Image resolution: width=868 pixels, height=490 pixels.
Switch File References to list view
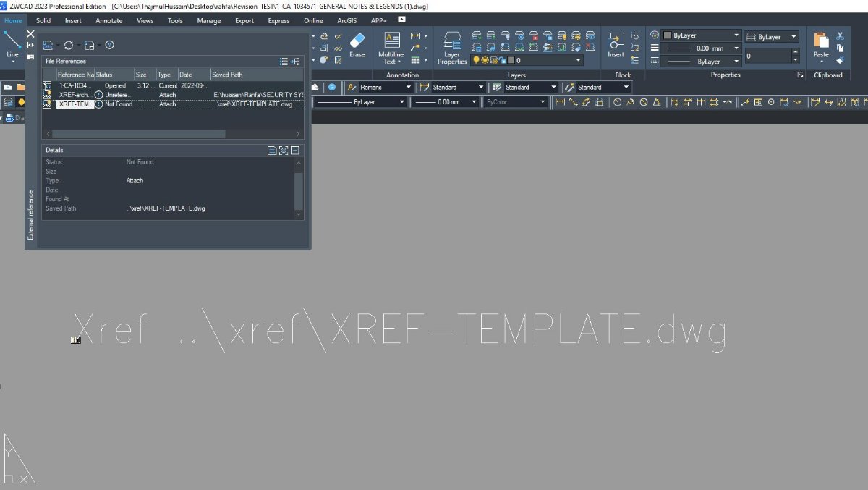(284, 62)
